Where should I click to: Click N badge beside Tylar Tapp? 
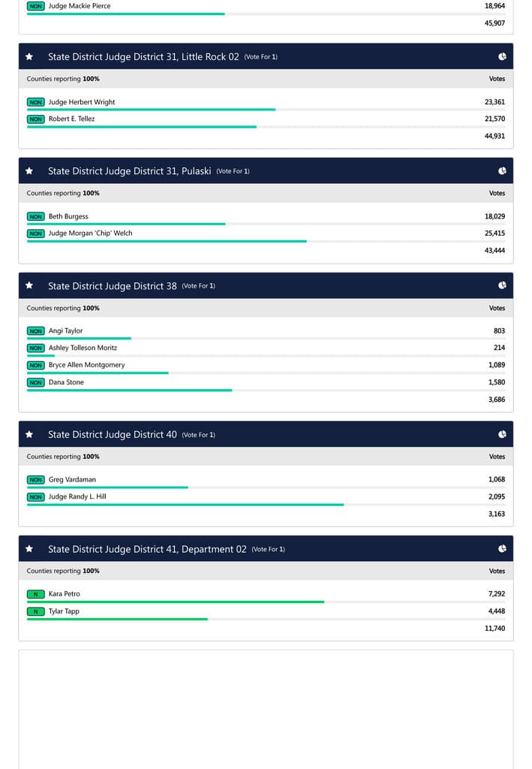coord(35,611)
